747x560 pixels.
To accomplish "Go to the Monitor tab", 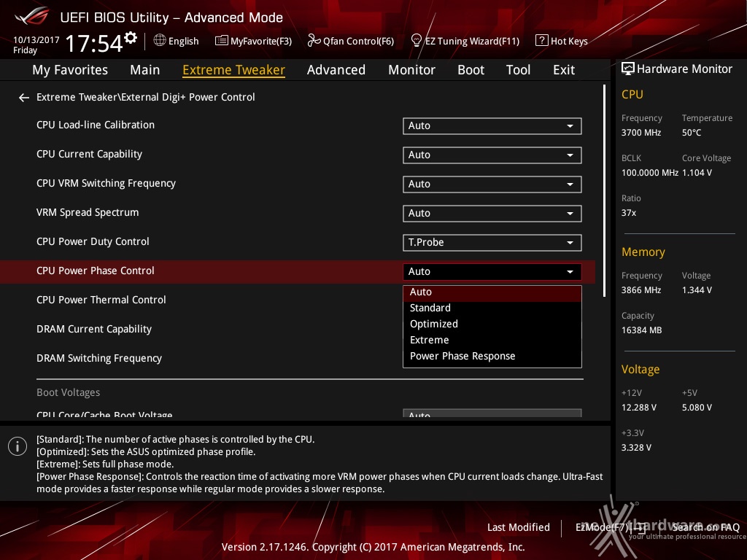I will coord(411,70).
